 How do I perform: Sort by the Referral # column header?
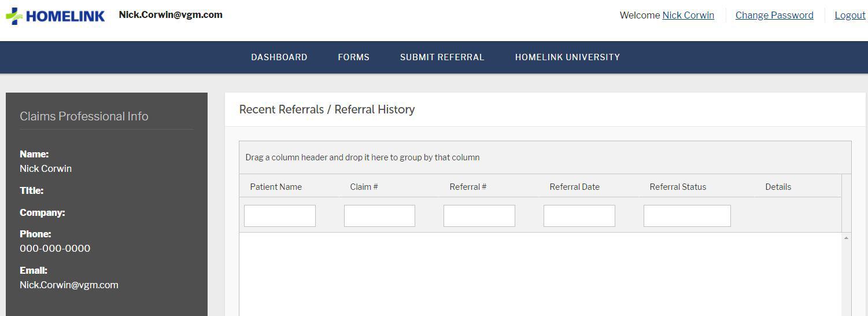467,187
